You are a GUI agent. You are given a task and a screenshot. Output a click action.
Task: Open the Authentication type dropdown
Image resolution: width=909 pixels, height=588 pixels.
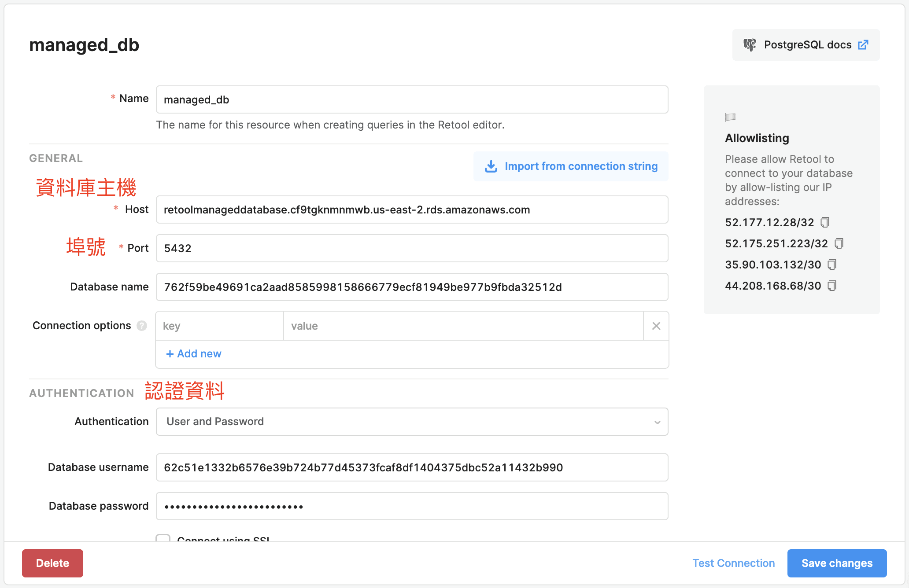[412, 422]
